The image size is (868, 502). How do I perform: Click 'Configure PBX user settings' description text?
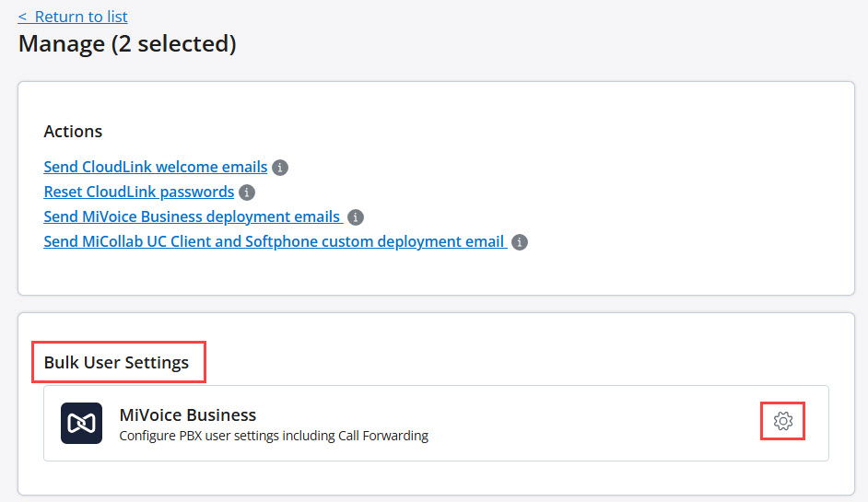(274, 436)
